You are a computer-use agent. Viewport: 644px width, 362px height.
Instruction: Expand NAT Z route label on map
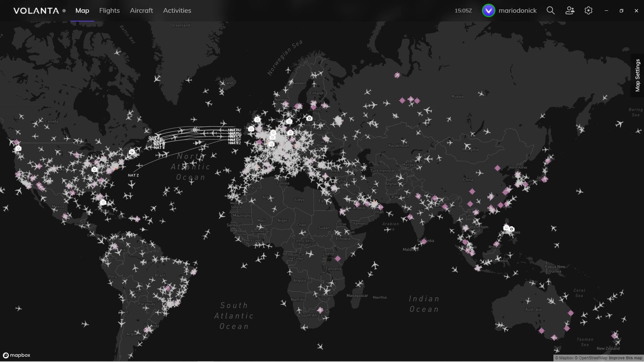tap(133, 174)
